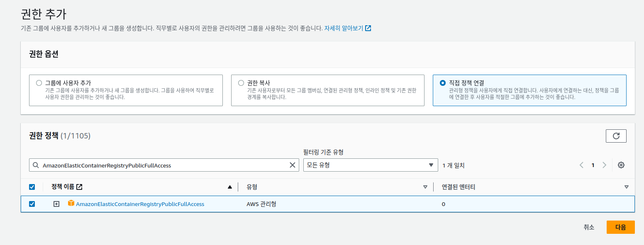The image size is (644, 245).
Task: Click the 연결된 엔터티 column header text
Action: (x=459, y=187)
